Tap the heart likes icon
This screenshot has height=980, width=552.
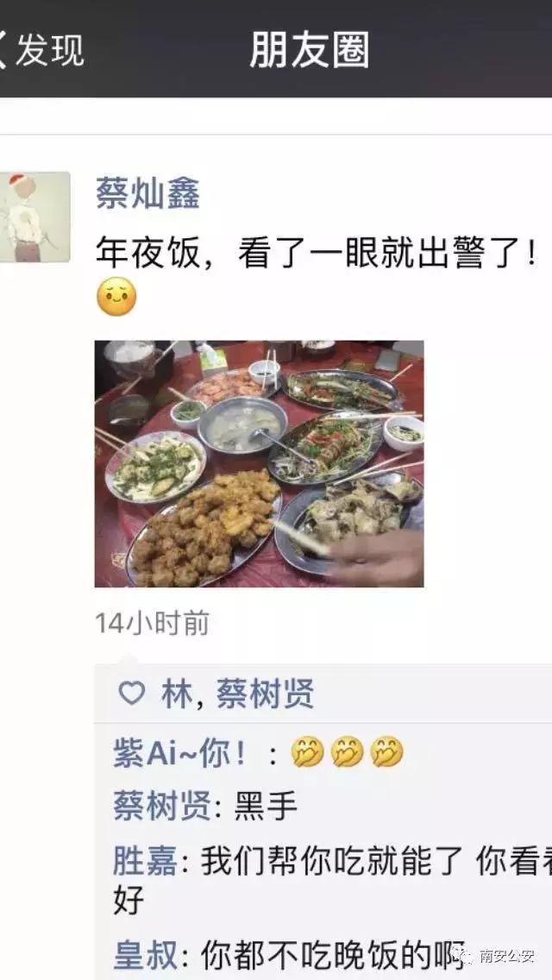[x=132, y=693]
